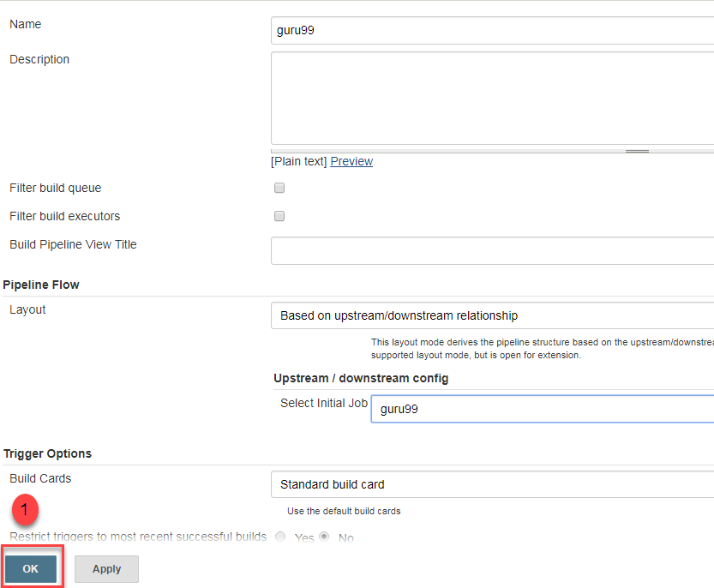Click the Apply button
This screenshot has width=714, height=588.
[106, 569]
